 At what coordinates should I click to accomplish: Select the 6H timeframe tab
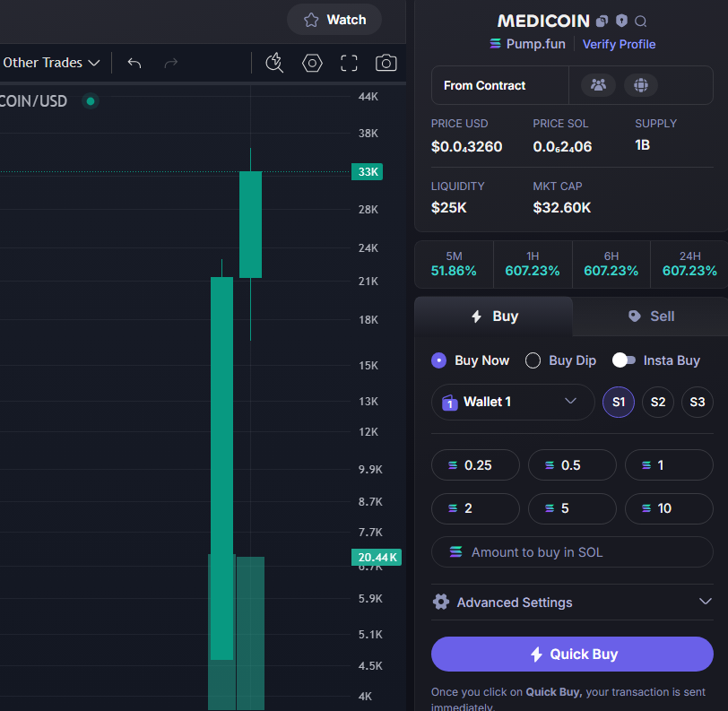point(611,264)
